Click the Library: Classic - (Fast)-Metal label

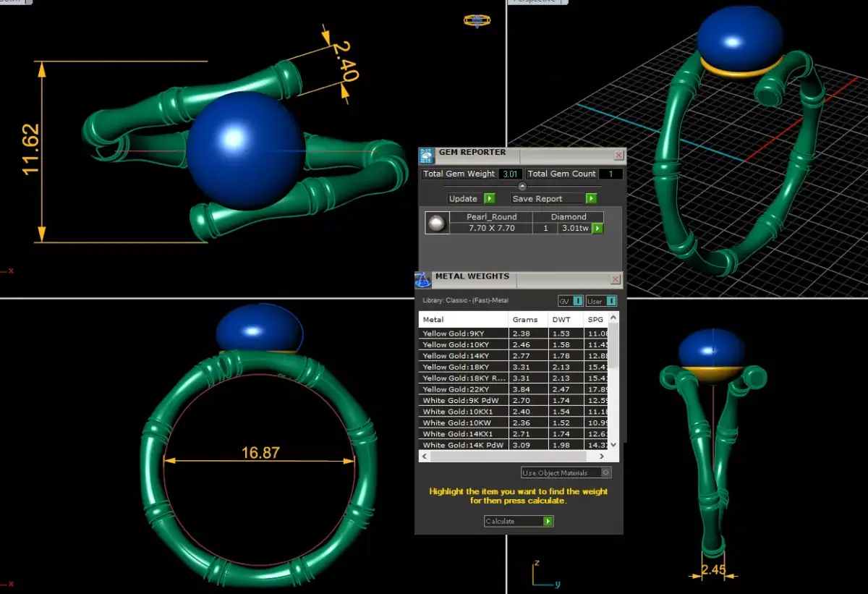tap(465, 301)
